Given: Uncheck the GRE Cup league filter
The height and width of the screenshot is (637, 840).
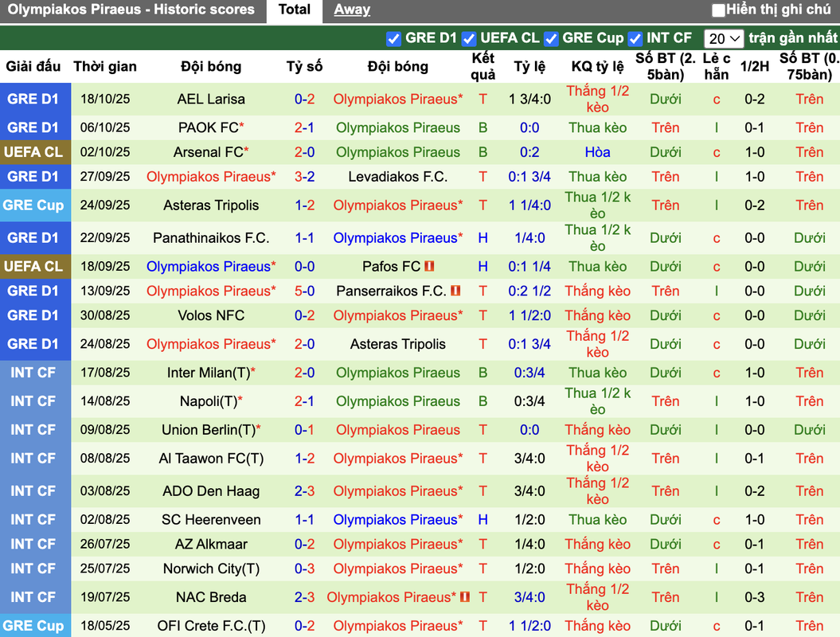Looking at the screenshot, I should (x=551, y=38).
